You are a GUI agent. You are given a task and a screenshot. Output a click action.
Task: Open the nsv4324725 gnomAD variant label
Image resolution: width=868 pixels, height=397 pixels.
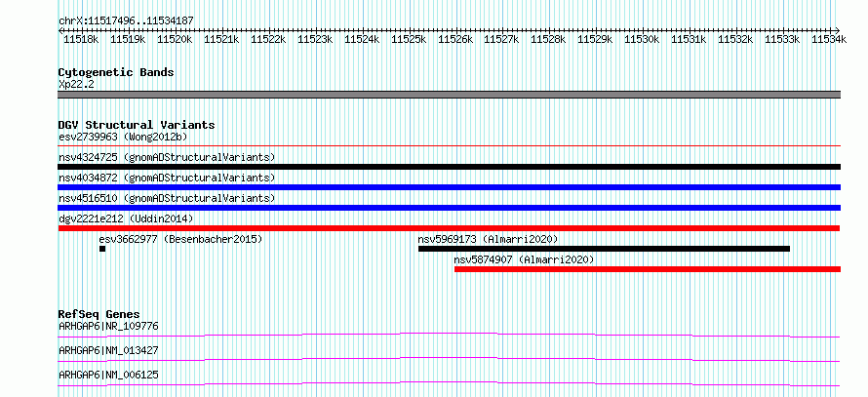pyautogui.click(x=167, y=157)
